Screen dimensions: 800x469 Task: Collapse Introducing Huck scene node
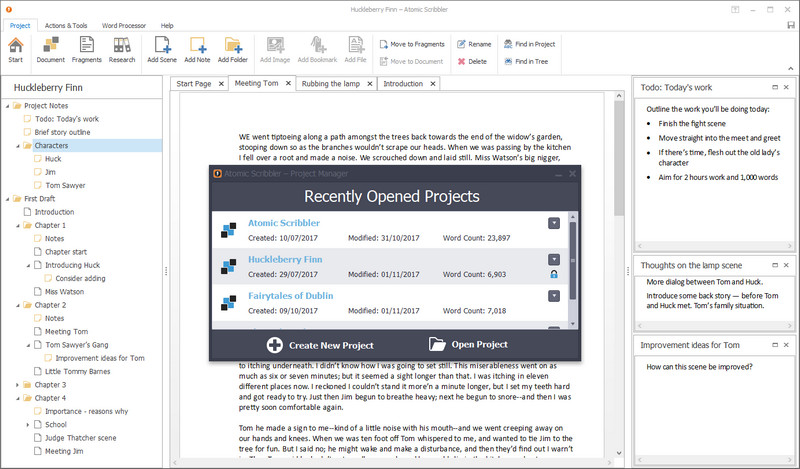[28, 265]
